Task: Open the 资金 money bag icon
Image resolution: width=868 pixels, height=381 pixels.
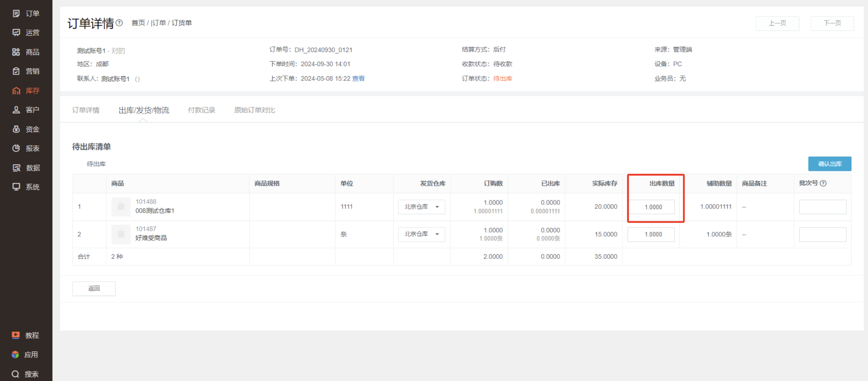Action: (x=16, y=129)
